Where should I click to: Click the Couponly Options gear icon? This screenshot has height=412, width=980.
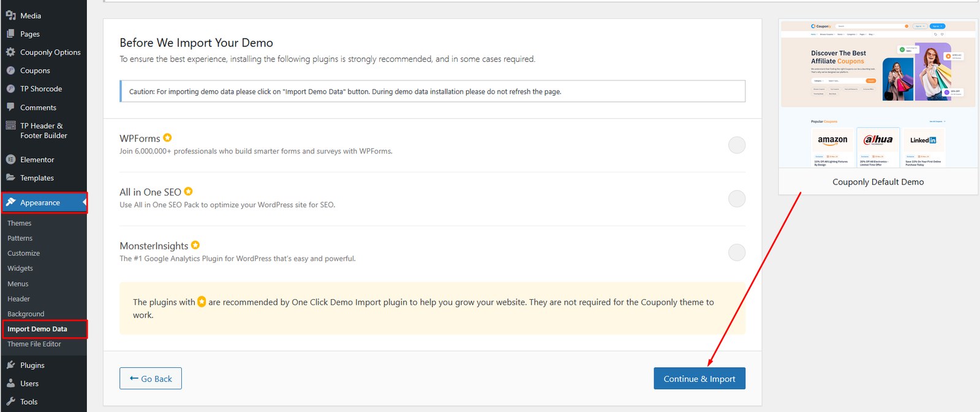(x=10, y=52)
